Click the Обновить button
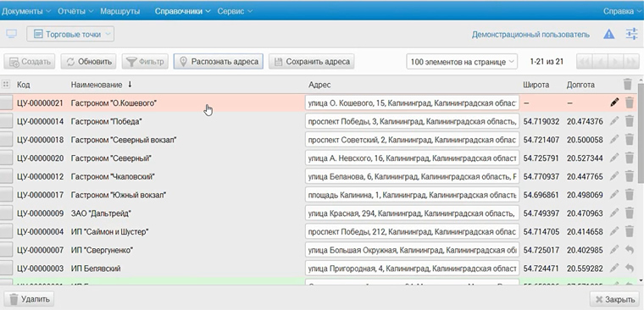 pos(89,62)
